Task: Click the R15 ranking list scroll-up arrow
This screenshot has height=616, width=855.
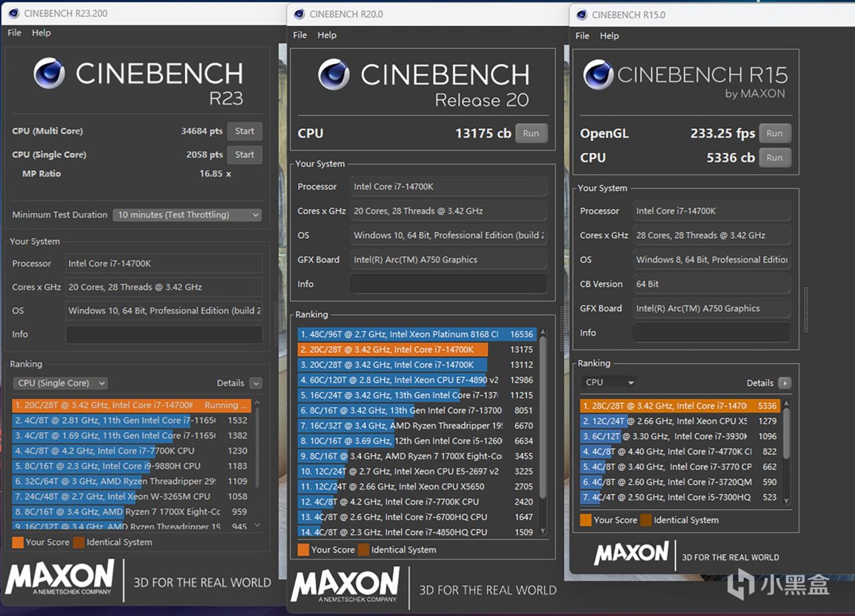Action: 786,404
